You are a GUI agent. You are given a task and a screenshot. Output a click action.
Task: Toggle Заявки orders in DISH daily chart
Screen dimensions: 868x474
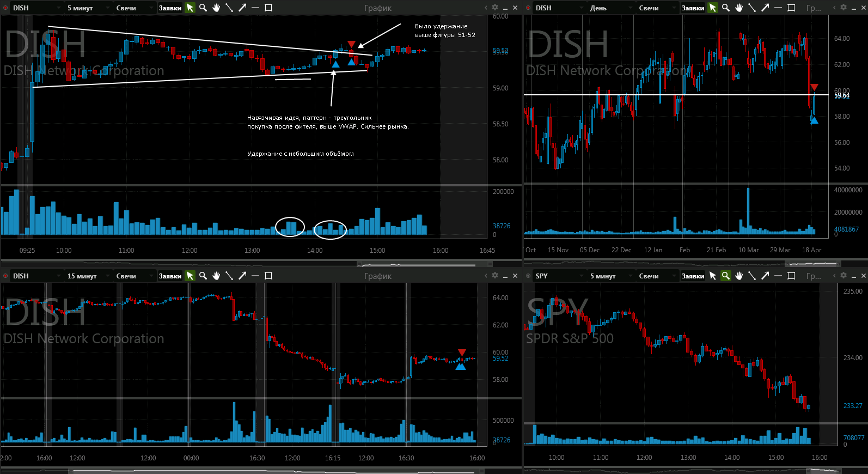pos(693,8)
